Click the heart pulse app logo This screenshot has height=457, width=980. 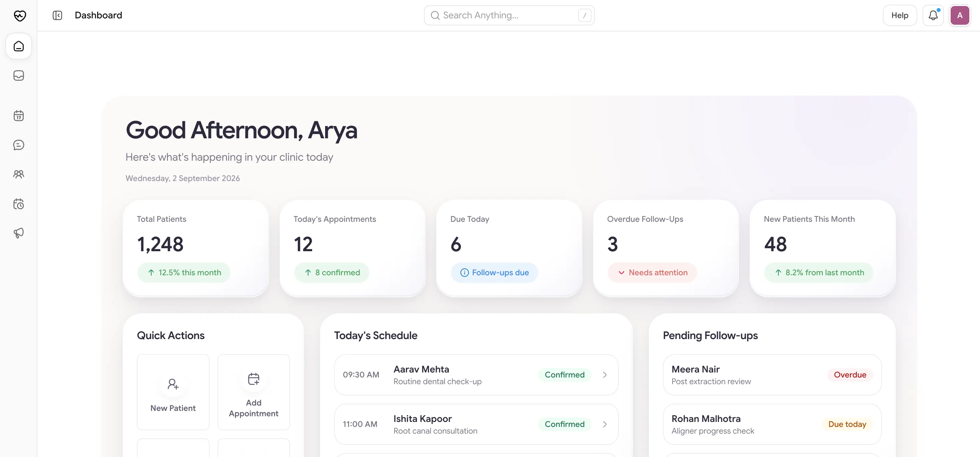coord(19,16)
